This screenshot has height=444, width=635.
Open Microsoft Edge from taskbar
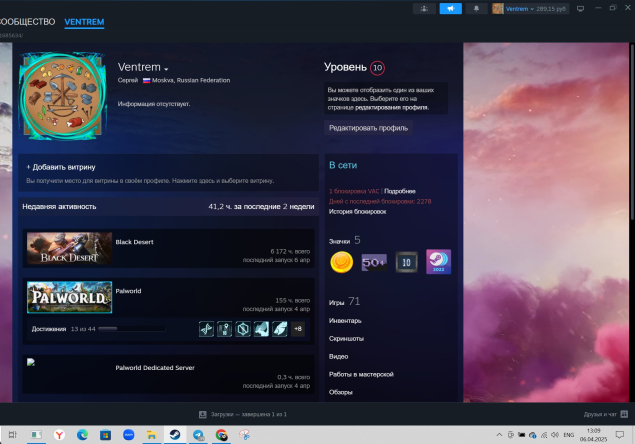click(x=83, y=435)
